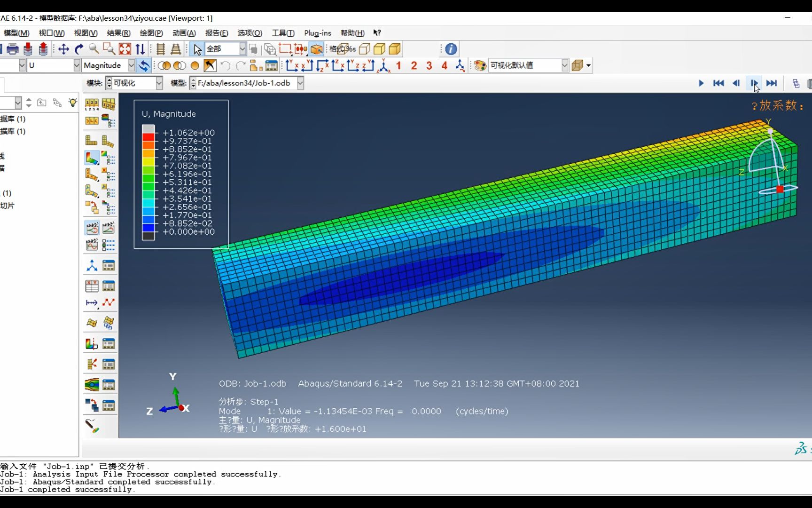Click the plot contours on deformed shape icon
812x508 pixels.
(92, 158)
